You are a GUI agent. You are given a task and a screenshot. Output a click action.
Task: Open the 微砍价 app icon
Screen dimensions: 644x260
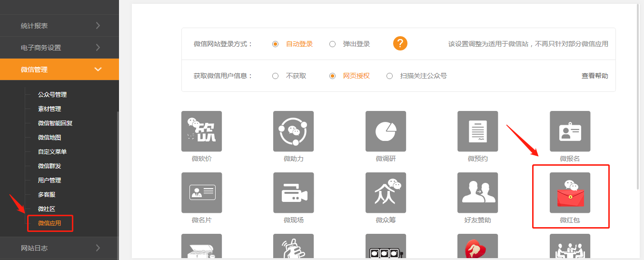point(201,131)
